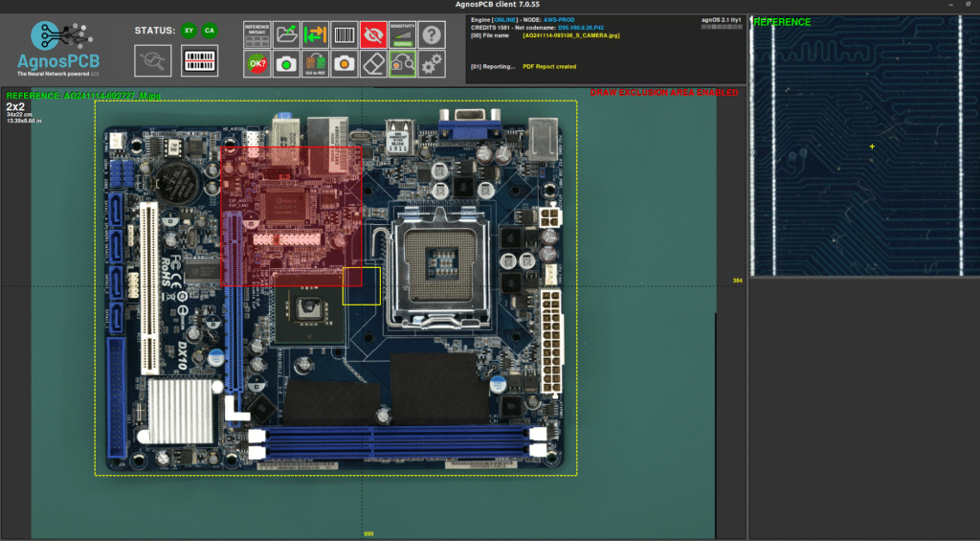Click the magnifier chart analysis icon

[153, 62]
